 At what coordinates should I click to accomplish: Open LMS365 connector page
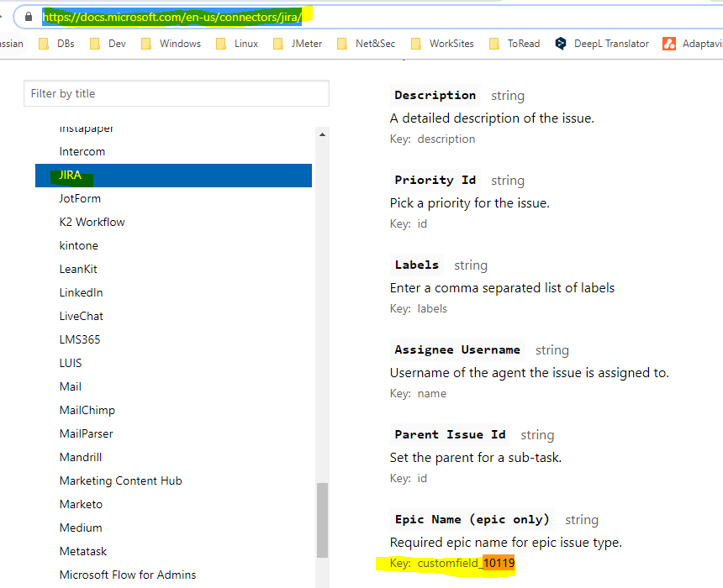coord(80,339)
